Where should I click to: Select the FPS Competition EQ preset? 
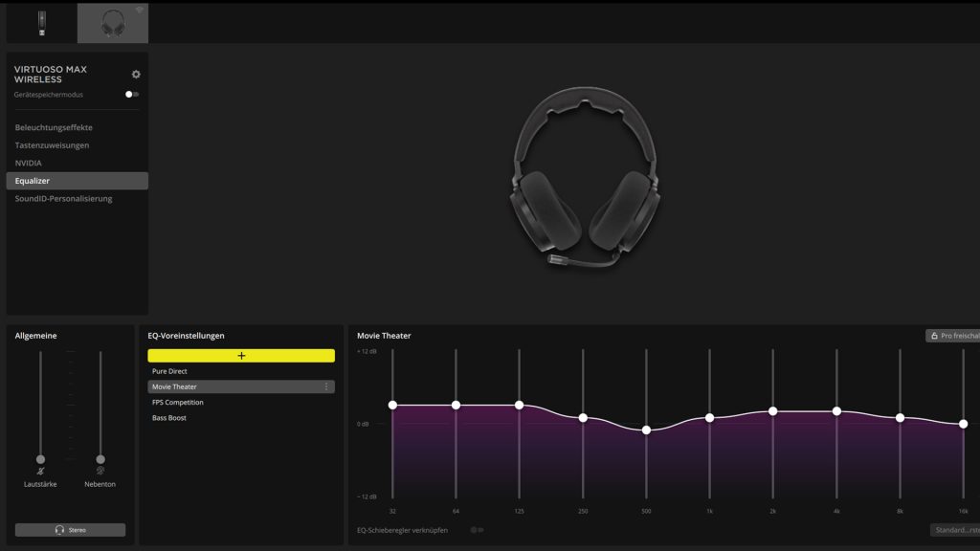point(177,403)
